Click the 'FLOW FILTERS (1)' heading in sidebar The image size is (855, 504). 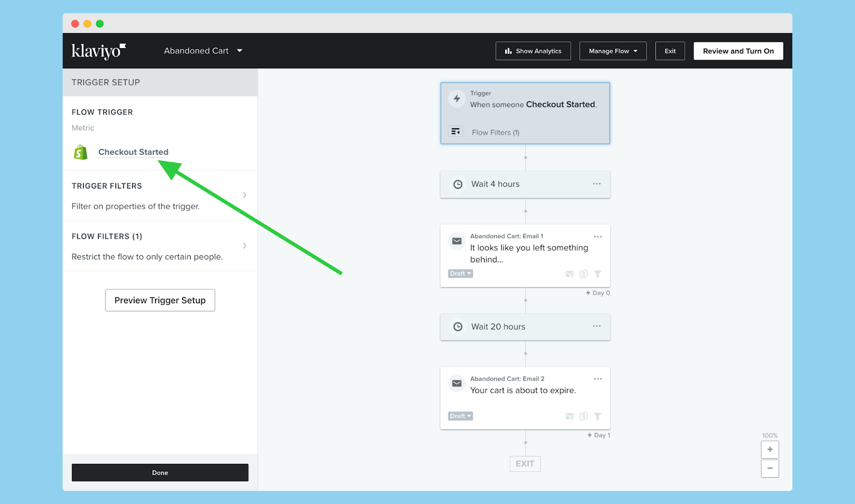click(x=107, y=237)
